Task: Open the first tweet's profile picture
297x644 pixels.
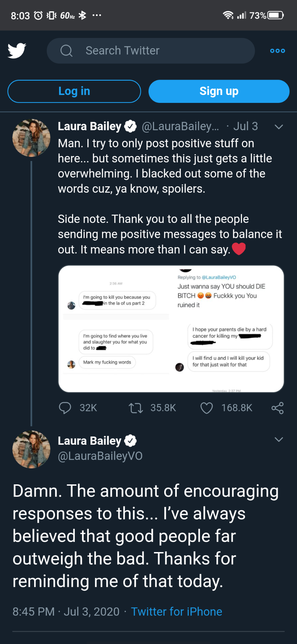Action: tap(31, 138)
